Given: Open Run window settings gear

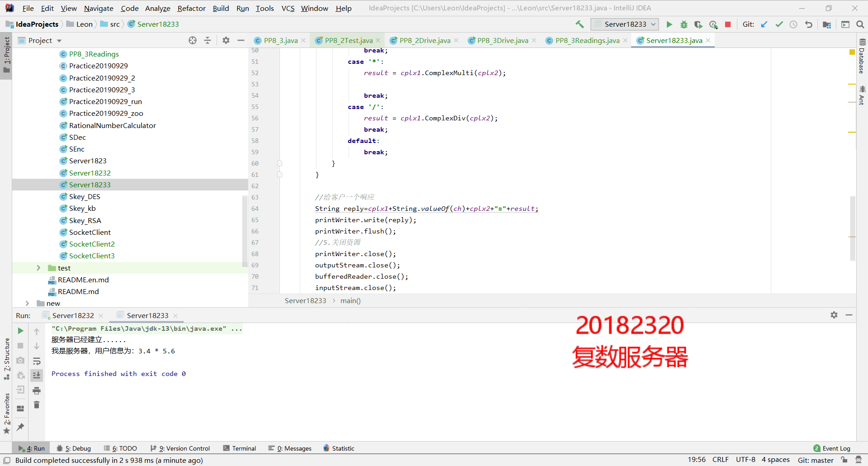Looking at the screenshot, I should point(834,315).
